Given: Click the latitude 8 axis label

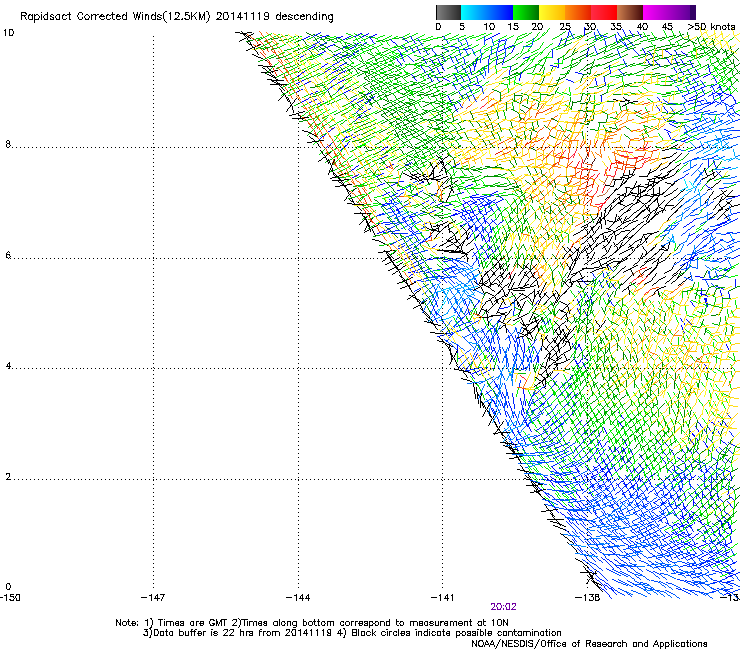Looking at the screenshot, I should [8, 144].
